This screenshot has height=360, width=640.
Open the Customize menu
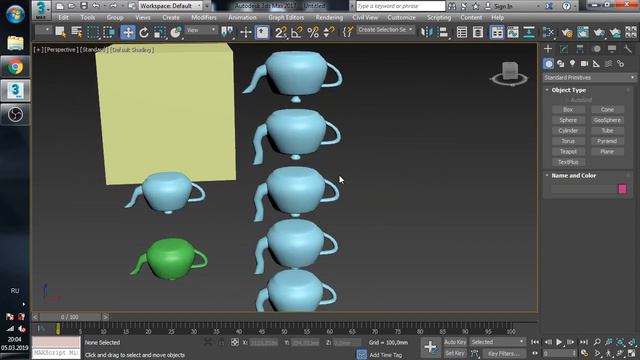pos(401,18)
